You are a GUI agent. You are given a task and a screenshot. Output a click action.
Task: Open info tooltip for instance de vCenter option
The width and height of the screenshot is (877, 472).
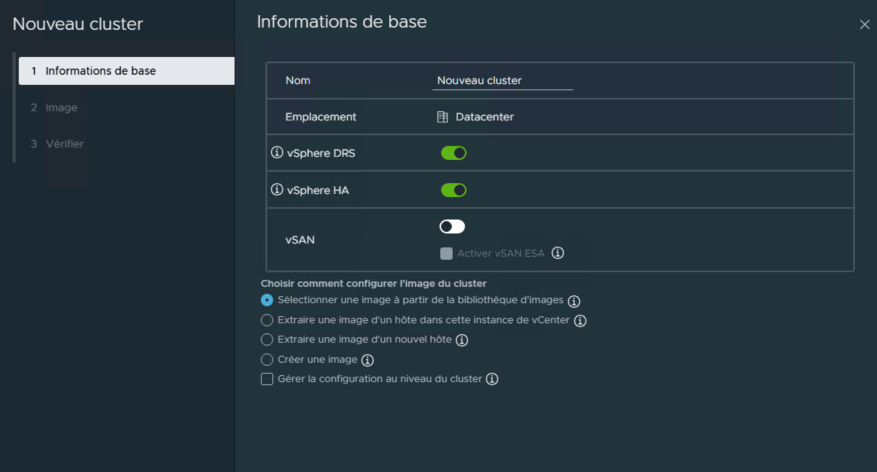coord(580,320)
